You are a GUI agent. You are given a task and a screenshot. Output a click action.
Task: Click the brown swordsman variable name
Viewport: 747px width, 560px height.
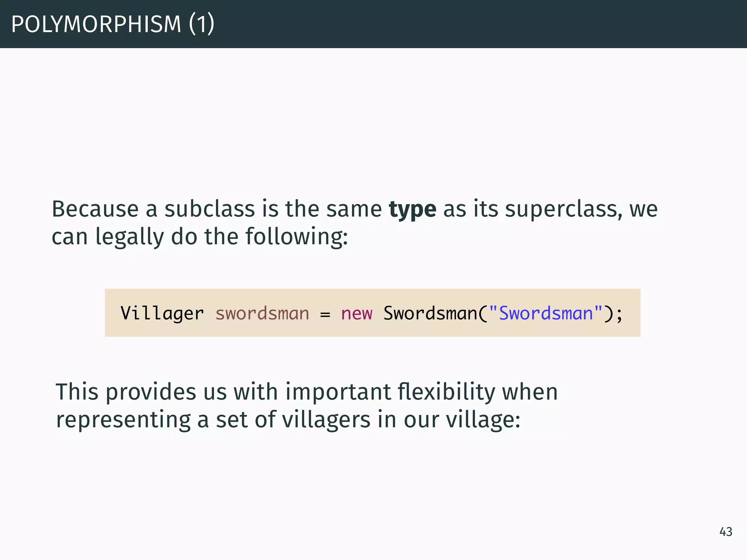click(x=262, y=314)
